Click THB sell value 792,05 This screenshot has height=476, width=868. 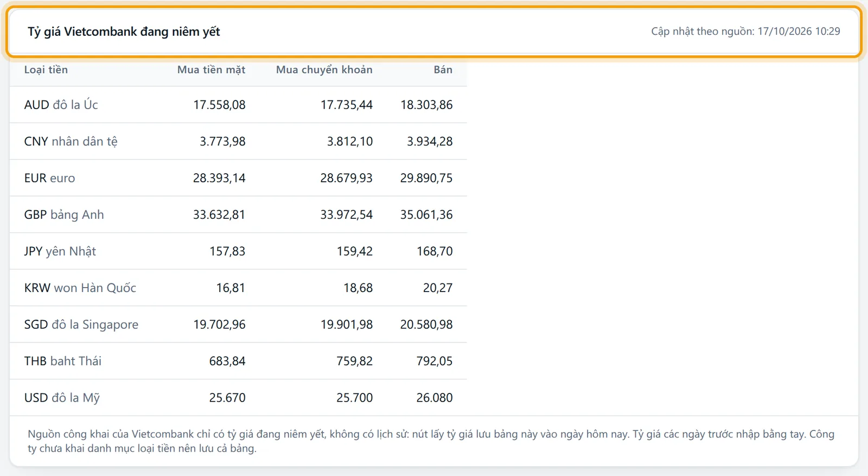tap(435, 361)
